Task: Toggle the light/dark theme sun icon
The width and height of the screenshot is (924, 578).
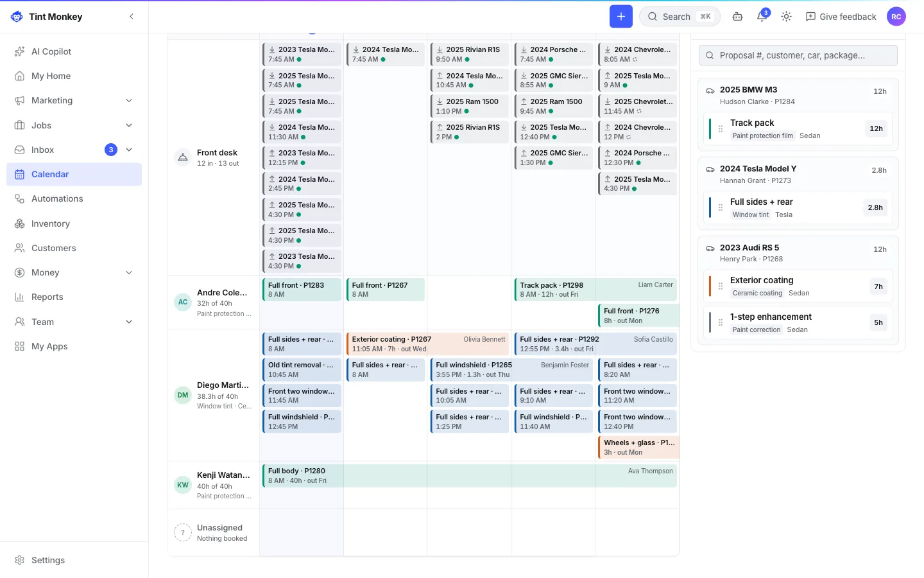Action: pos(787,17)
